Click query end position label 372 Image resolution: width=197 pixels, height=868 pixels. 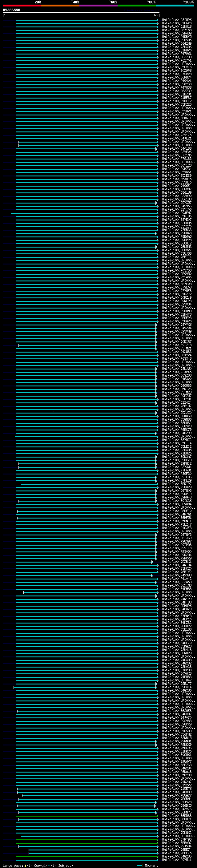155,15
